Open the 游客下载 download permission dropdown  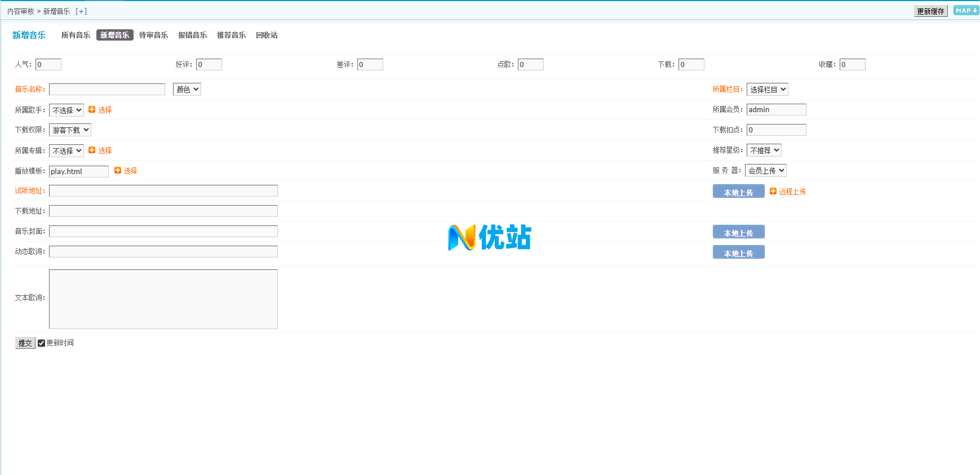pos(70,130)
